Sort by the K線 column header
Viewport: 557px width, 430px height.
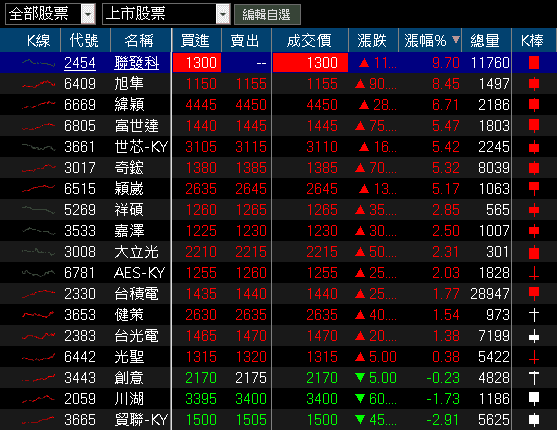(x=38, y=41)
